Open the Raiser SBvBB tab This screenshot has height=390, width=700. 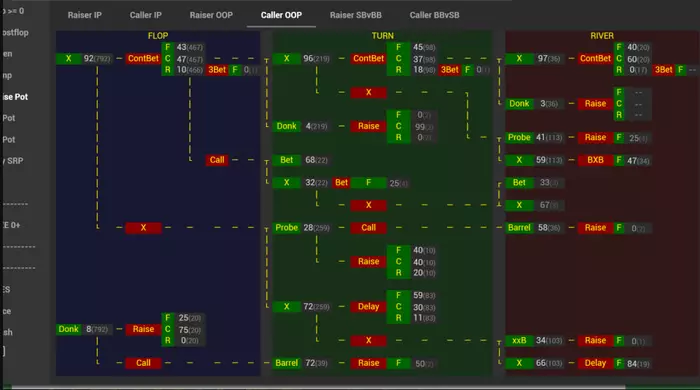point(356,15)
